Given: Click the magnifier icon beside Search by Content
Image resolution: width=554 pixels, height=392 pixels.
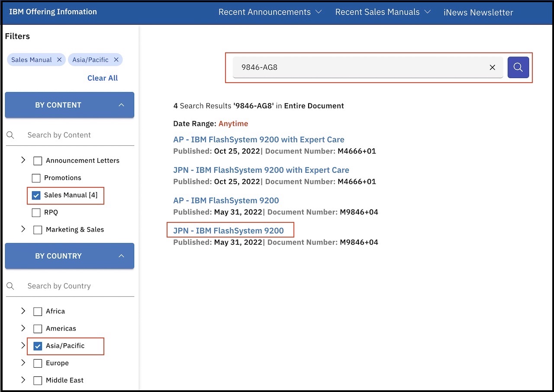Looking at the screenshot, I should tap(10, 135).
